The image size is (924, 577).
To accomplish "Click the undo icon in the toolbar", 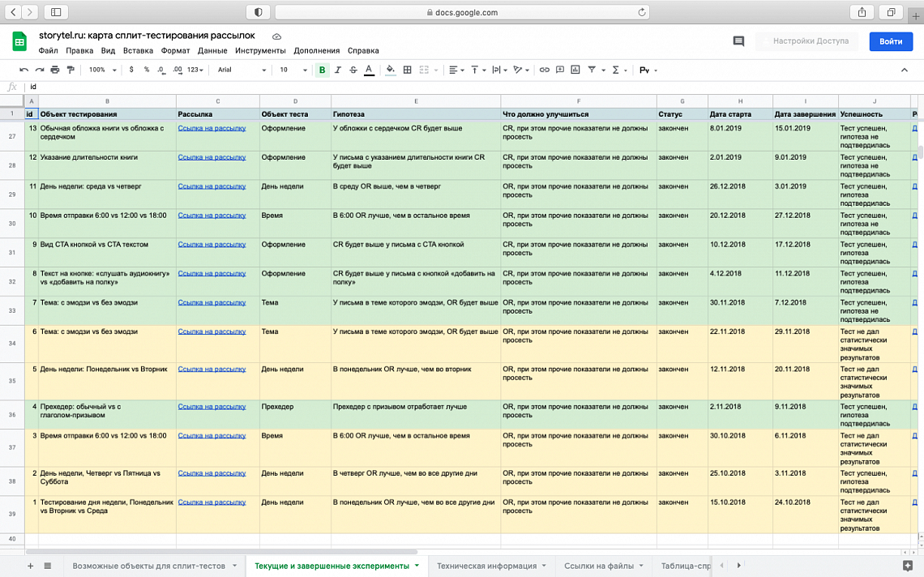I will click(x=24, y=71).
